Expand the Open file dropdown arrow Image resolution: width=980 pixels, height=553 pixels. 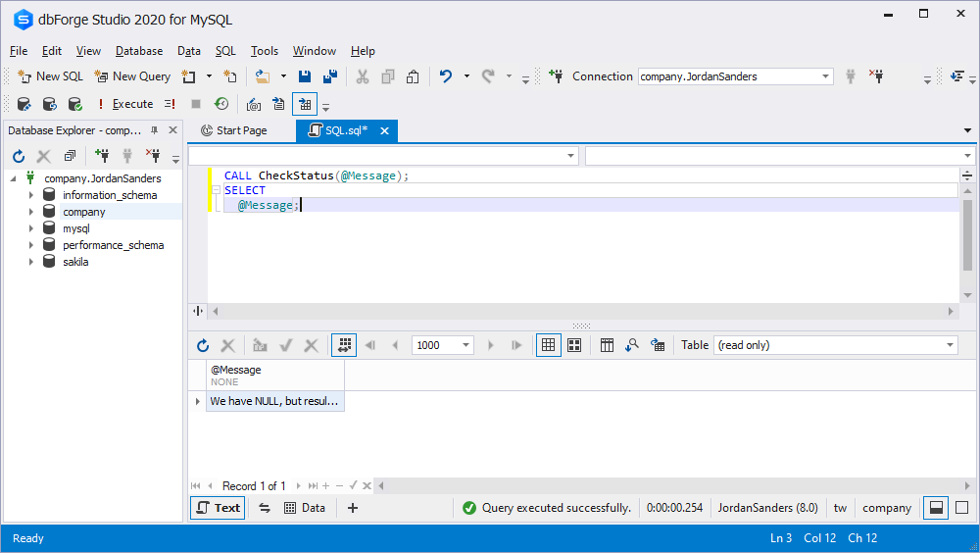pos(283,76)
